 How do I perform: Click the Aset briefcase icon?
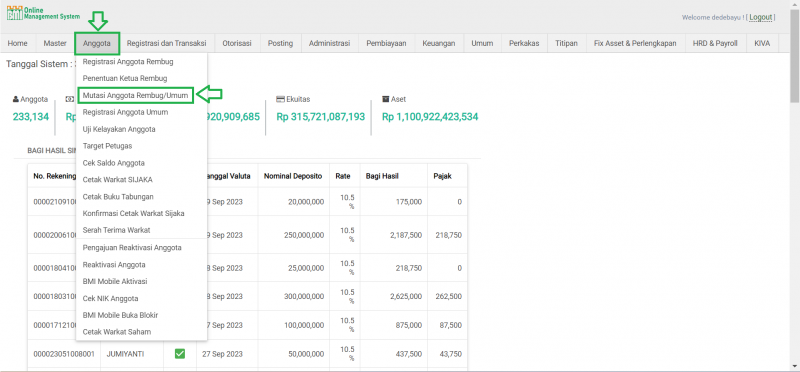tap(386, 100)
